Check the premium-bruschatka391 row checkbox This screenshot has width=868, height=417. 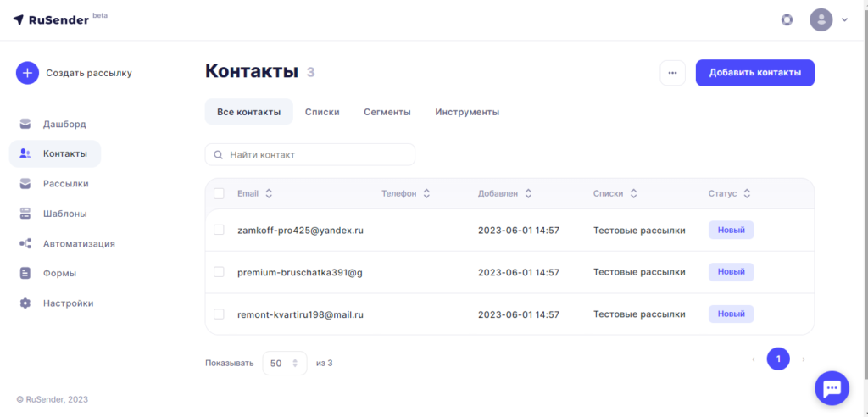(x=219, y=272)
